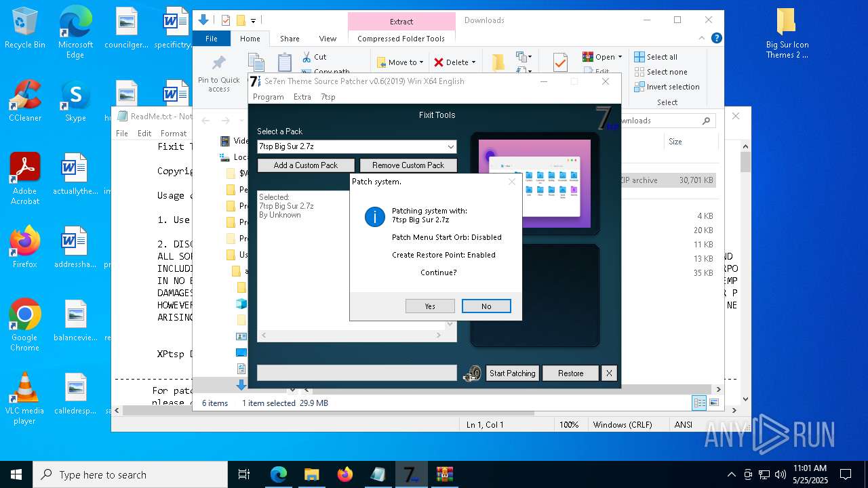The height and width of the screenshot is (488, 868).
Task: Switch to the Share ribbon tab
Action: [290, 39]
